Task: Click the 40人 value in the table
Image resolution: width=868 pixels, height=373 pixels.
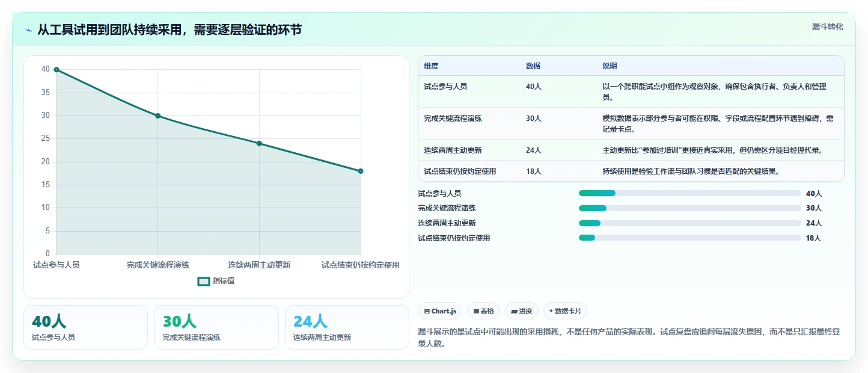Action: [534, 87]
